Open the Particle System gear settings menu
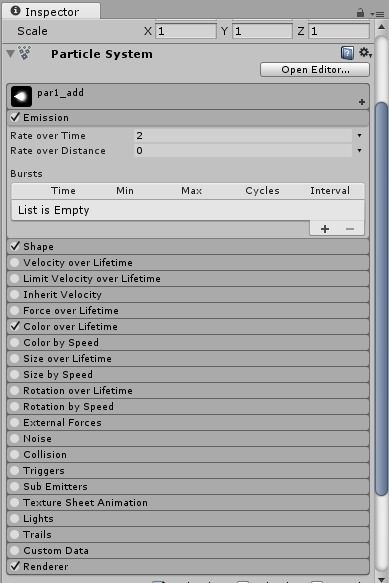This screenshot has width=389, height=583. coord(366,53)
